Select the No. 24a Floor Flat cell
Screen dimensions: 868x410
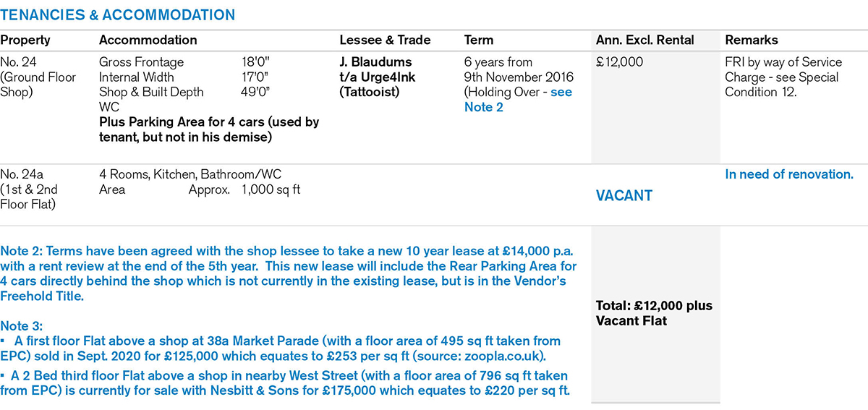(x=33, y=189)
